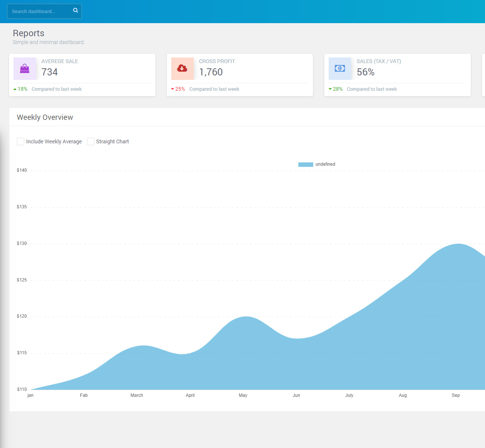Click the $130 y-axis label

pos(22,243)
